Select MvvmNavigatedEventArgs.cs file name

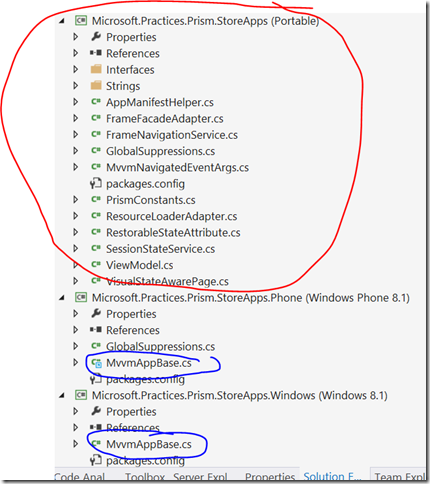(x=177, y=167)
